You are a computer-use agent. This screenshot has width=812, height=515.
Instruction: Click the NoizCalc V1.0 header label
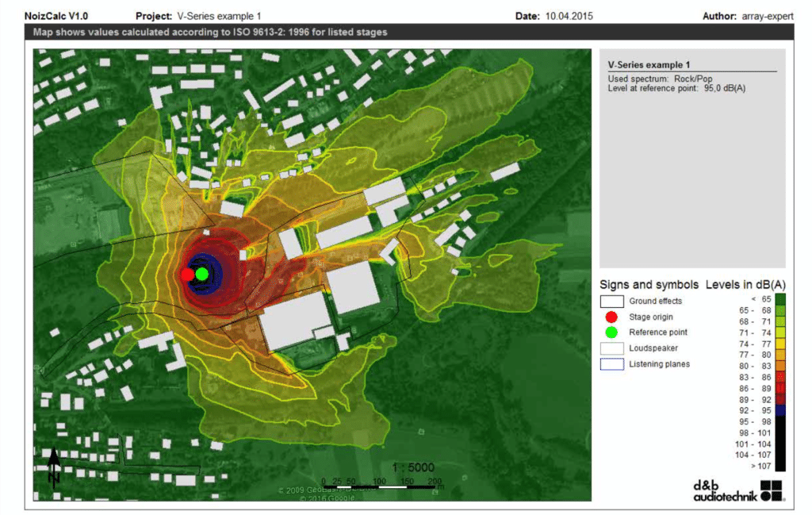pyautogui.click(x=59, y=16)
